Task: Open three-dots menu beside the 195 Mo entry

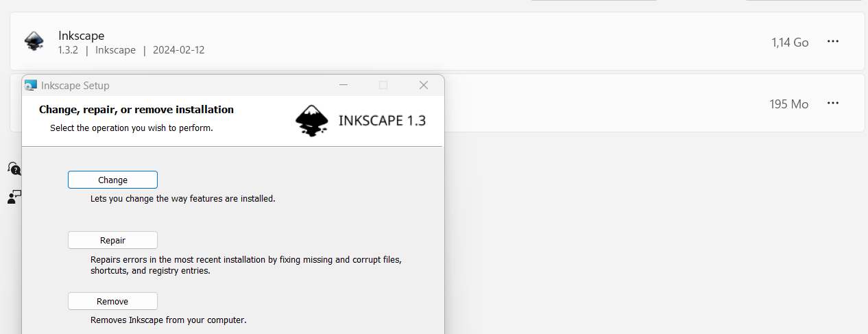Action: (833, 103)
